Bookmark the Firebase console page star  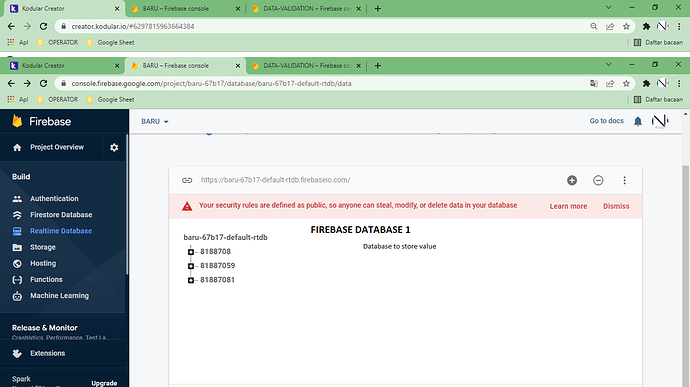[626, 84]
